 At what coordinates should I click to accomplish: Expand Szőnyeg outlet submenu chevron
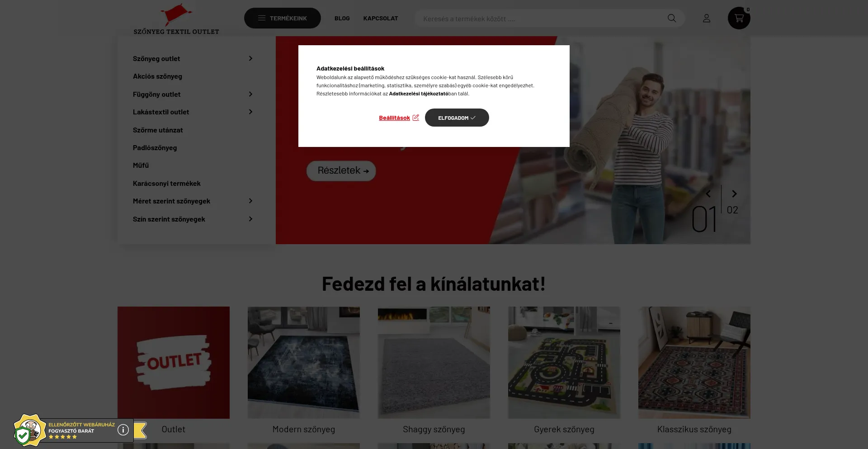[x=250, y=58]
